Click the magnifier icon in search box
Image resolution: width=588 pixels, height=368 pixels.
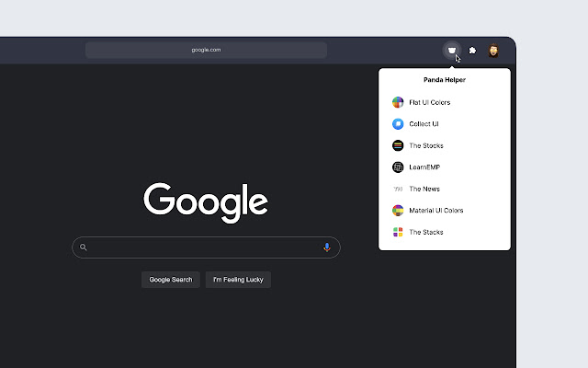pos(84,247)
